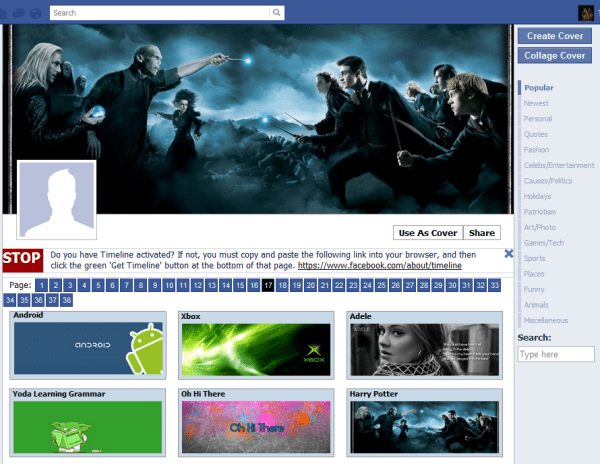The height and width of the screenshot is (464, 600).
Task: Select the Funny category
Action: pyautogui.click(x=534, y=290)
